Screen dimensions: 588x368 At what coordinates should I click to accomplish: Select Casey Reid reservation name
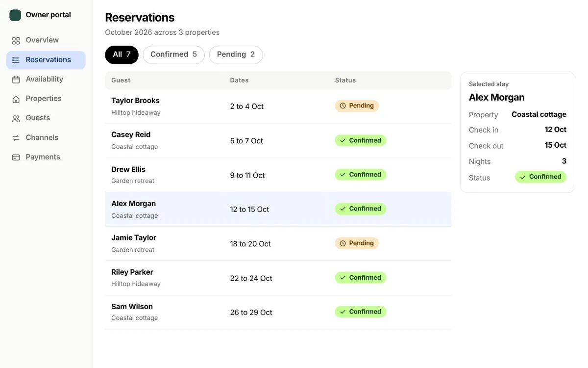[x=131, y=135]
